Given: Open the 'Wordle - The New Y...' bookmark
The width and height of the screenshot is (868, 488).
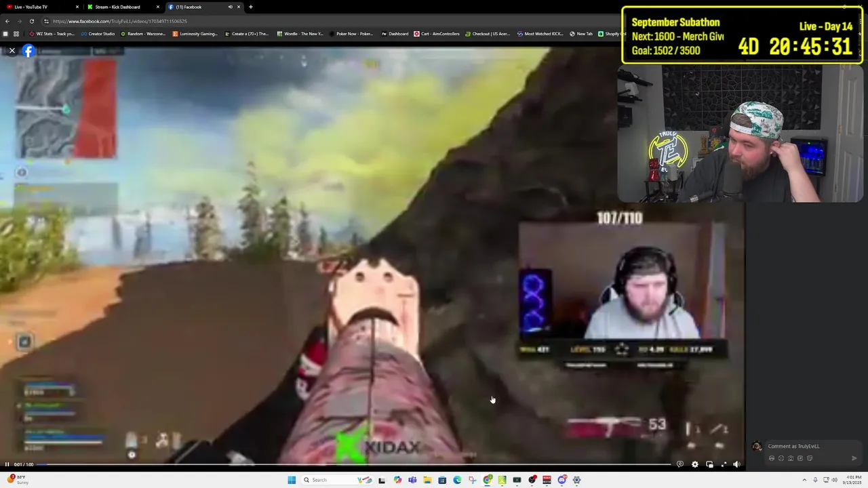Looking at the screenshot, I should 300,34.
